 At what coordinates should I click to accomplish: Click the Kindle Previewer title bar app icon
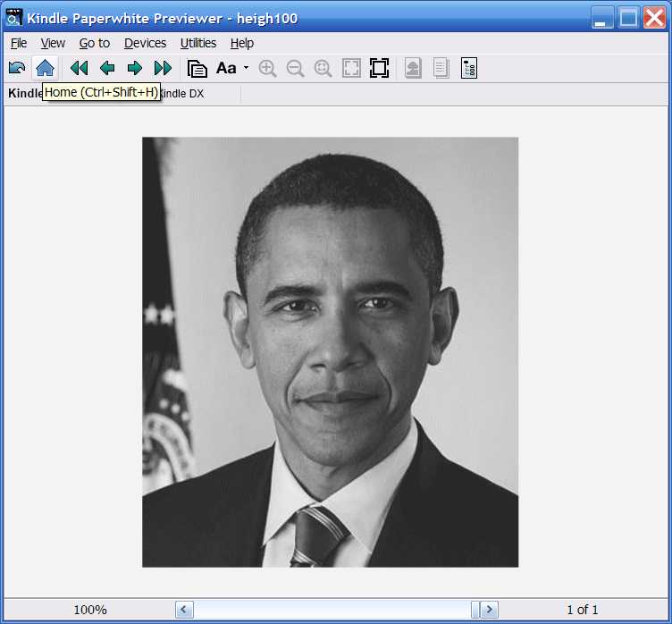coord(13,18)
